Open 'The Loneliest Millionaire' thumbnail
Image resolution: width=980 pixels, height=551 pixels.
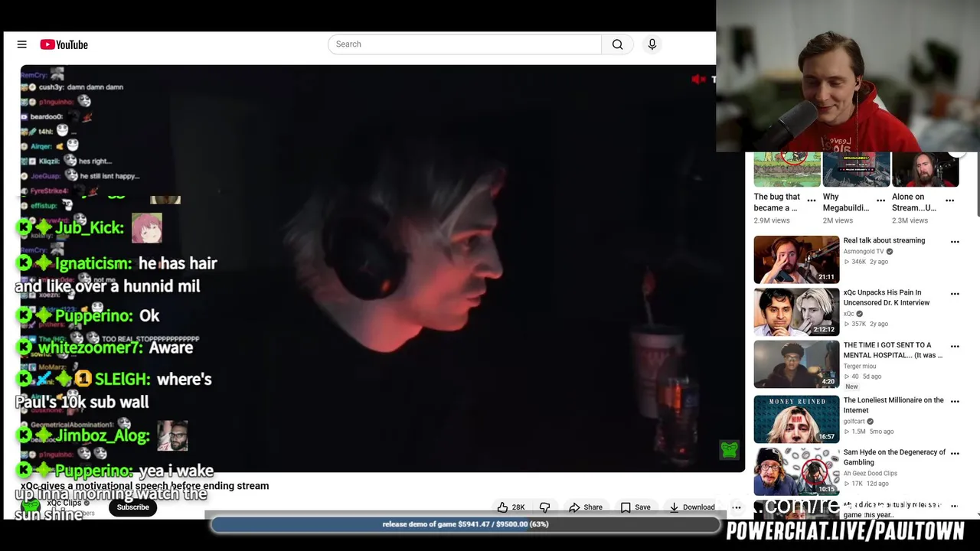(x=796, y=419)
